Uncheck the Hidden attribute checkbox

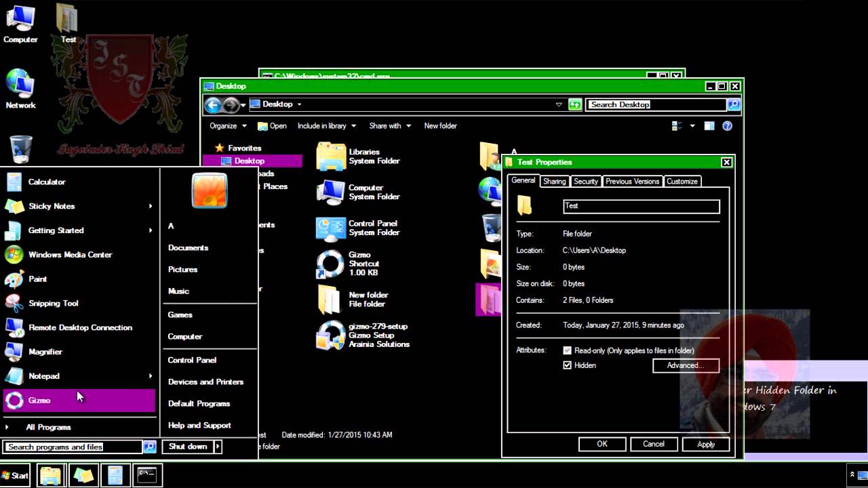(x=568, y=365)
